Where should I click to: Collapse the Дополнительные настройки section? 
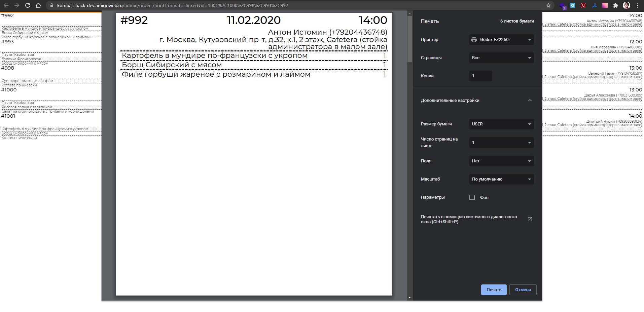coord(530,101)
